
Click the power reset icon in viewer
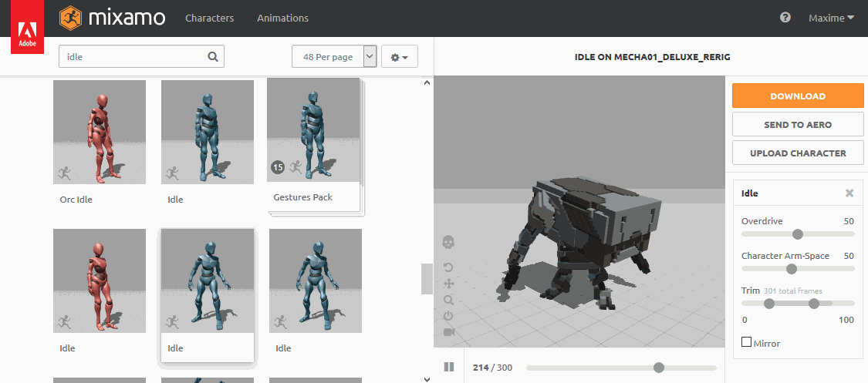pyautogui.click(x=448, y=316)
